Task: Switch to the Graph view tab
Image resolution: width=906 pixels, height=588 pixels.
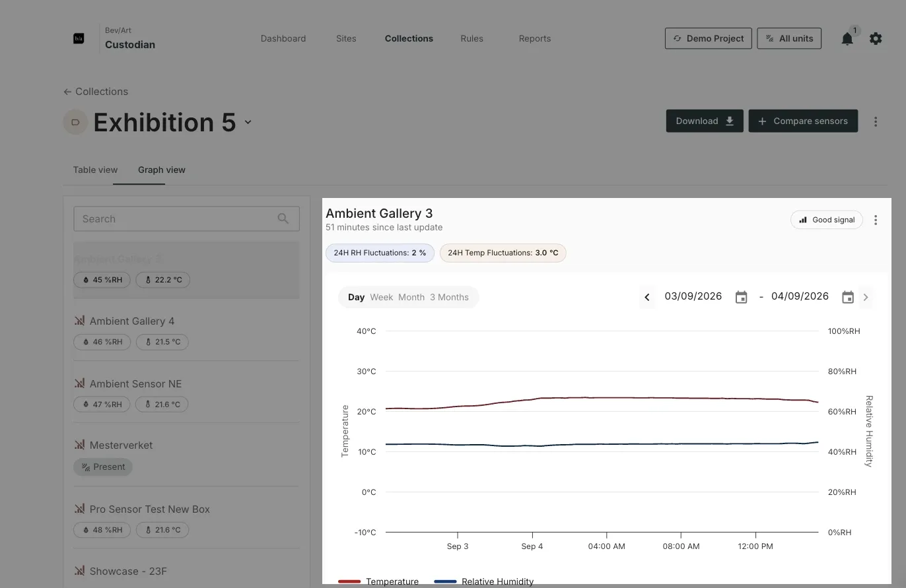Action: tap(162, 170)
